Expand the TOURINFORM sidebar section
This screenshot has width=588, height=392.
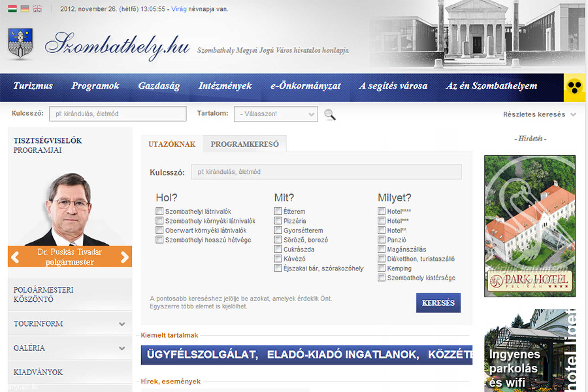(x=70, y=323)
